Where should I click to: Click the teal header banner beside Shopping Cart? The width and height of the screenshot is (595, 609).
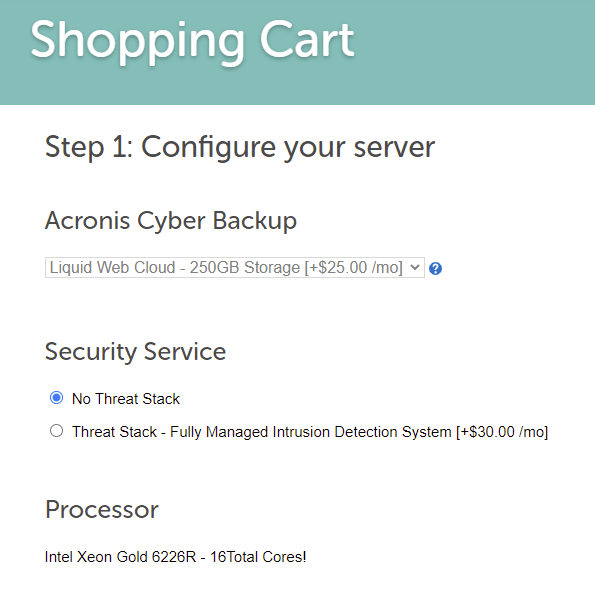click(x=474, y=52)
